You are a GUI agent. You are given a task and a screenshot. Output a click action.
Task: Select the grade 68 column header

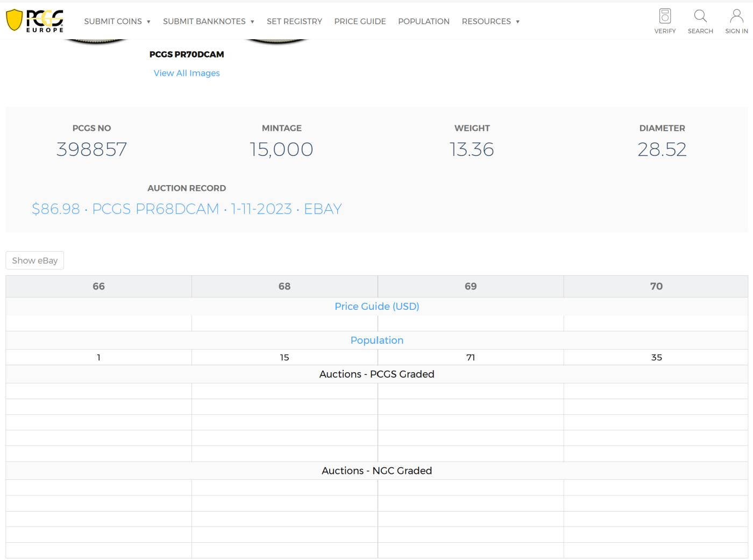285,286
